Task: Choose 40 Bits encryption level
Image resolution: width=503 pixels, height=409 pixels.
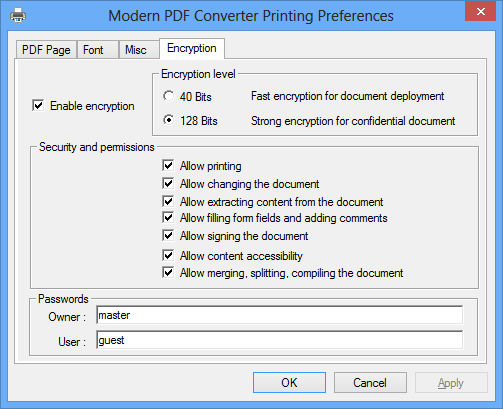Action: [x=169, y=96]
